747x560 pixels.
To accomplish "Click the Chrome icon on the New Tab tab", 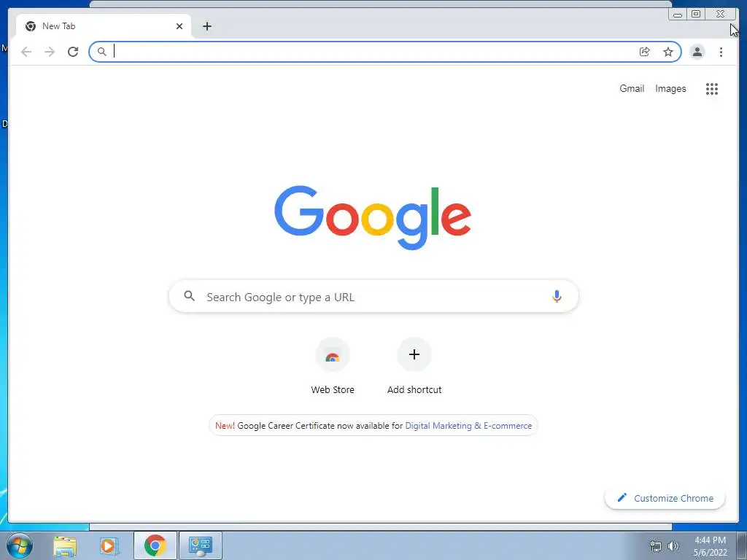I will [31, 26].
